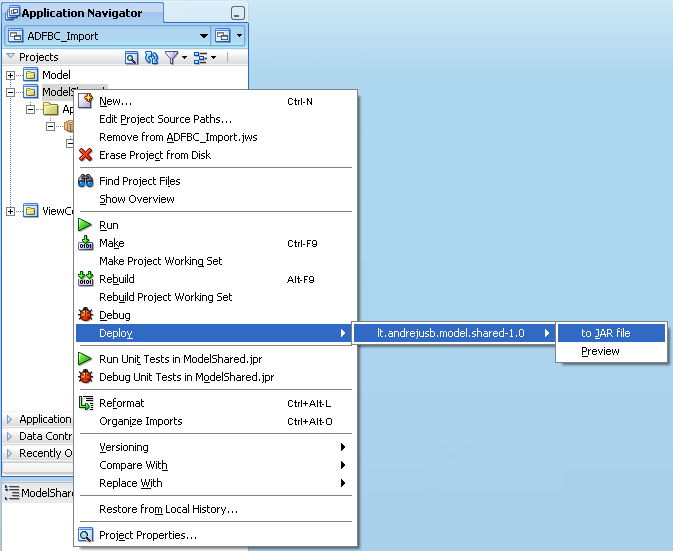Select Make Project Working Set

pos(216,261)
